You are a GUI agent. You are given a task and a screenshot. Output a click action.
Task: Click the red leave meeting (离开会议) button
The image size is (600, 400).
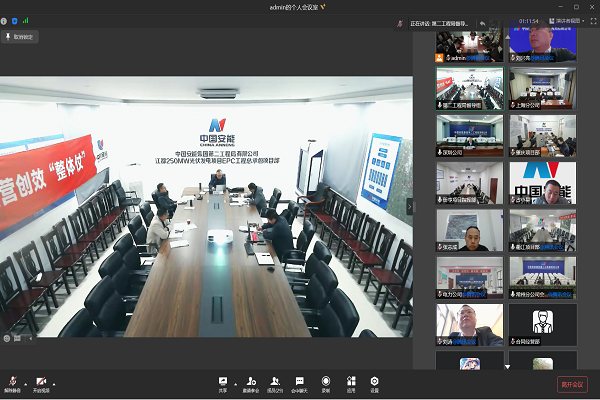tap(572, 384)
